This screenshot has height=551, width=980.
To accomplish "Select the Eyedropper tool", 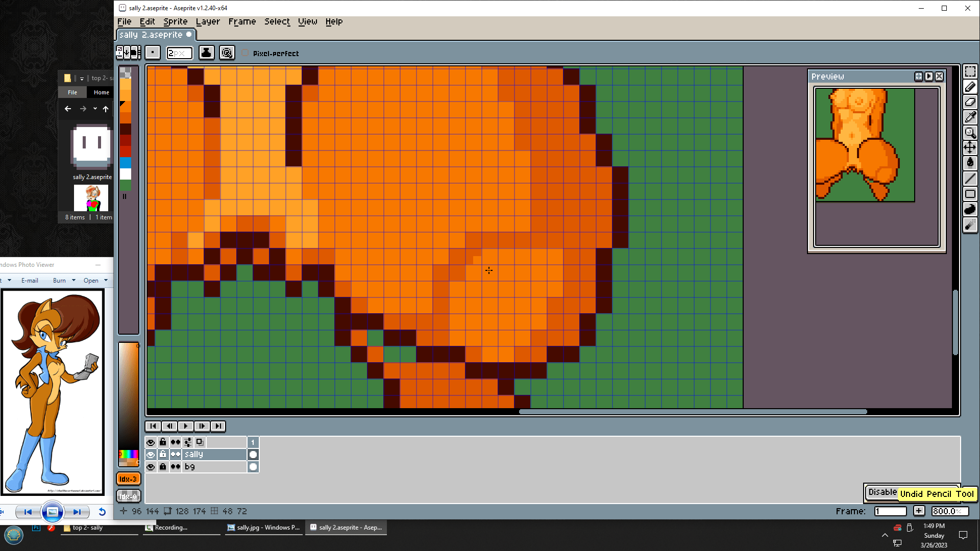I will point(970,117).
